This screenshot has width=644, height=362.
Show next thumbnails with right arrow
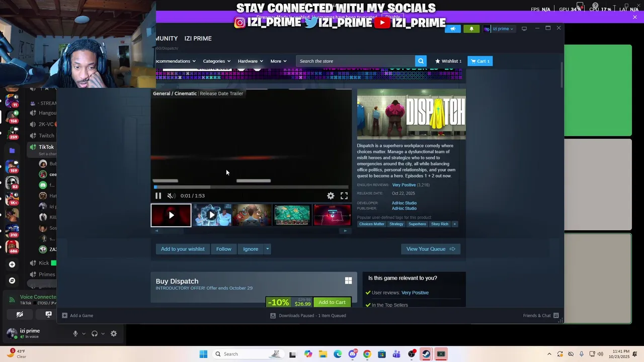click(x=345, y=231)
